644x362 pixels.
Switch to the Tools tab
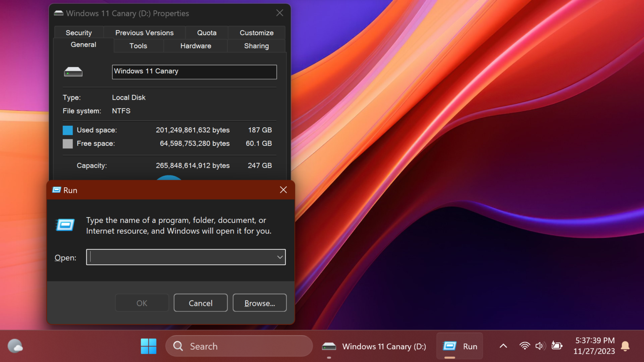click(138, 46)
